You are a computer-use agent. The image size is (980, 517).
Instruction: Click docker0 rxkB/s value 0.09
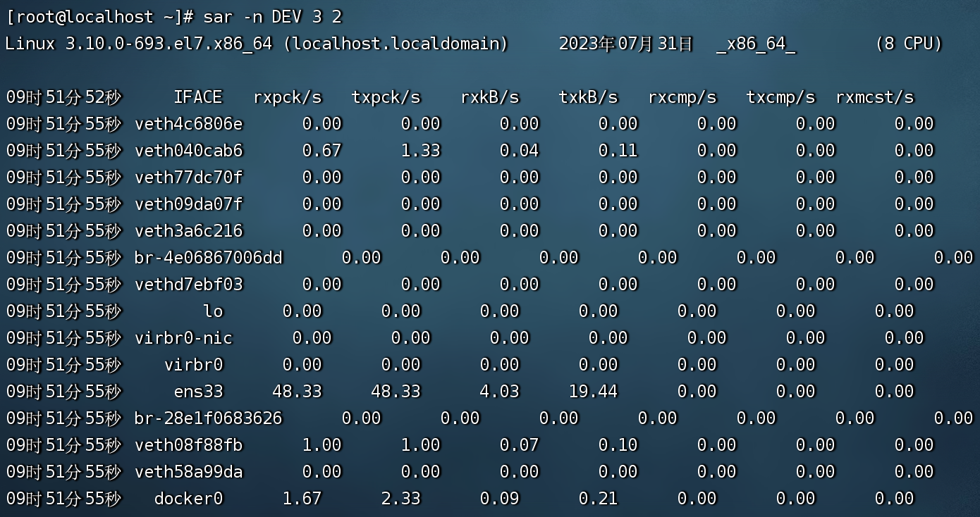500,499
